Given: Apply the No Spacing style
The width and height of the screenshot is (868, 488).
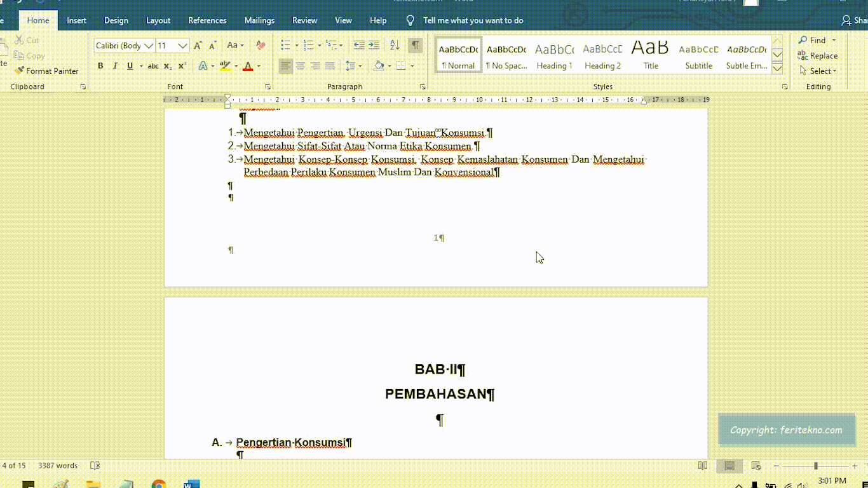Looking at the screenshot, I should coord(506,55).
